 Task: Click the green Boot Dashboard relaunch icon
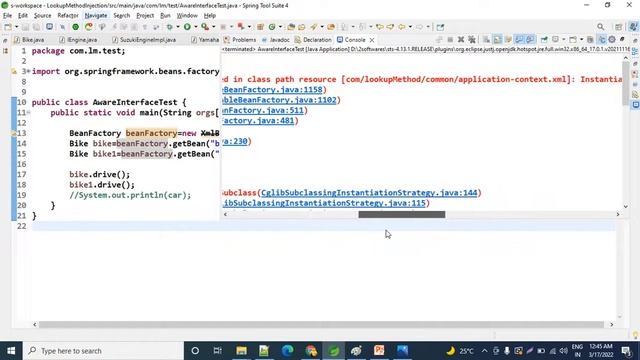click(76, 27)
